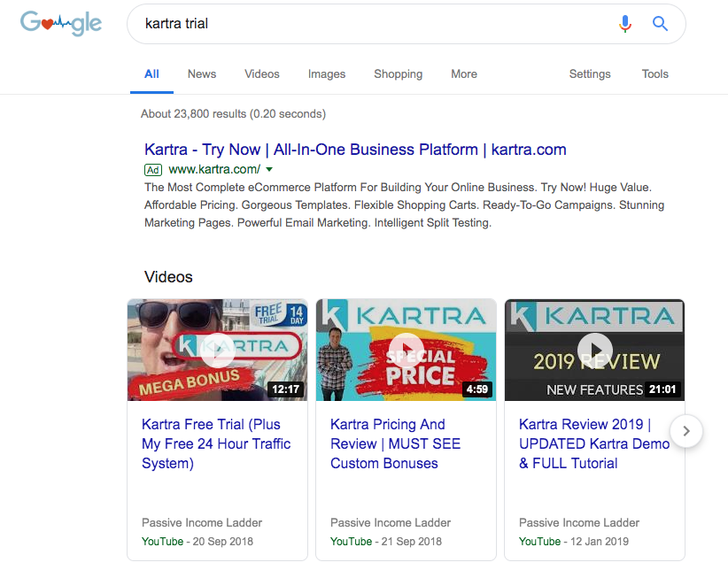Switch to the Images tab
Image resolution: width=728 pixels, height=578 pixels.
[x=327, y=74]
